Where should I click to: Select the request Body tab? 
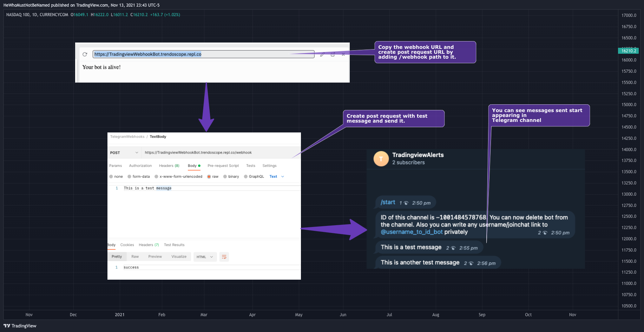point(194,166)
